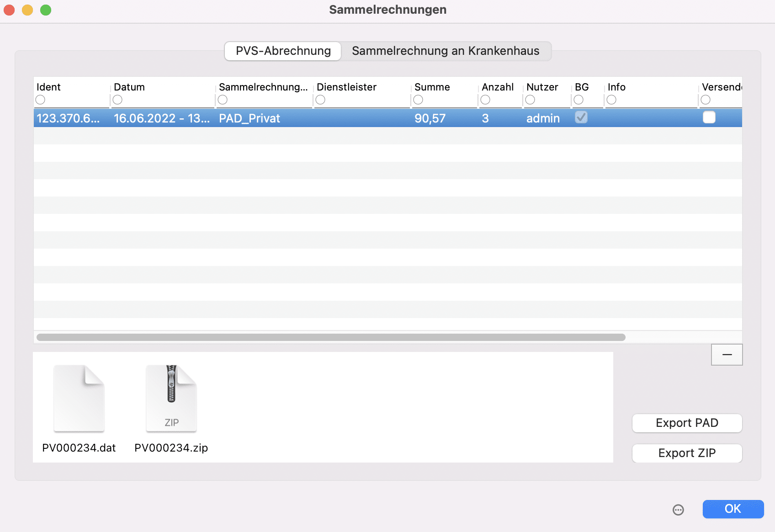Click the Export ZIP button
Screen dimensions: 775x532
click(x=687, y=453)
